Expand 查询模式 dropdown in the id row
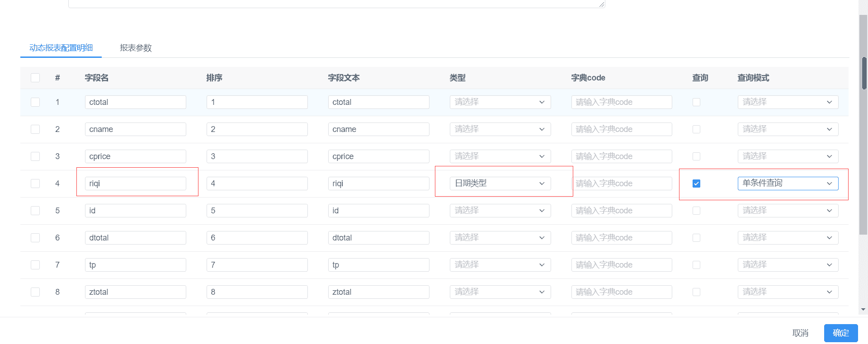868x344 pixels. 788,211
